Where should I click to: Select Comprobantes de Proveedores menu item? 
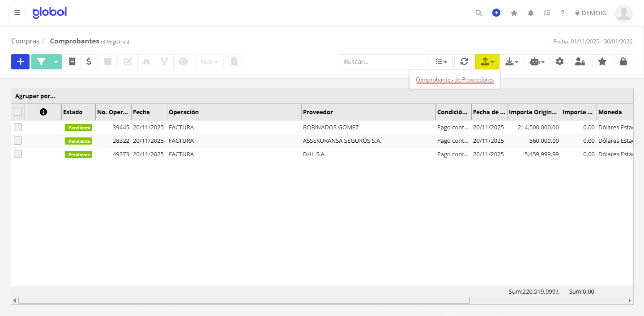click(x=454, y=80)
